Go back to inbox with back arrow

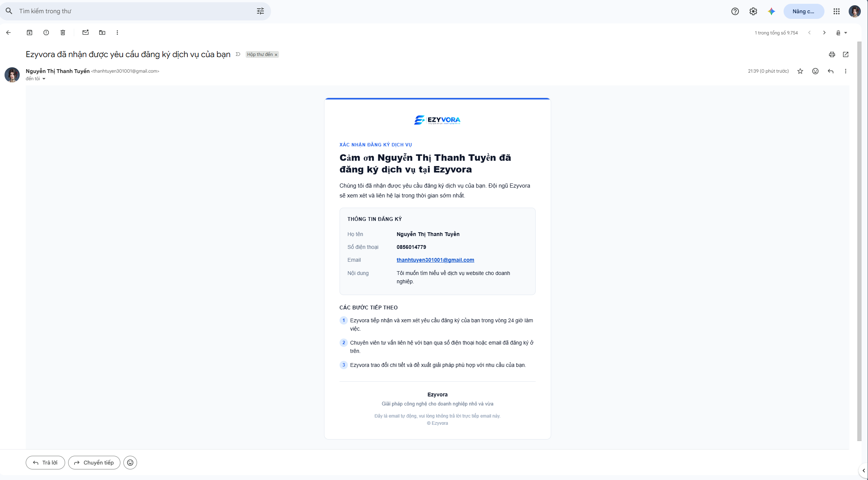pyautogui.click(x=8, y=33)
